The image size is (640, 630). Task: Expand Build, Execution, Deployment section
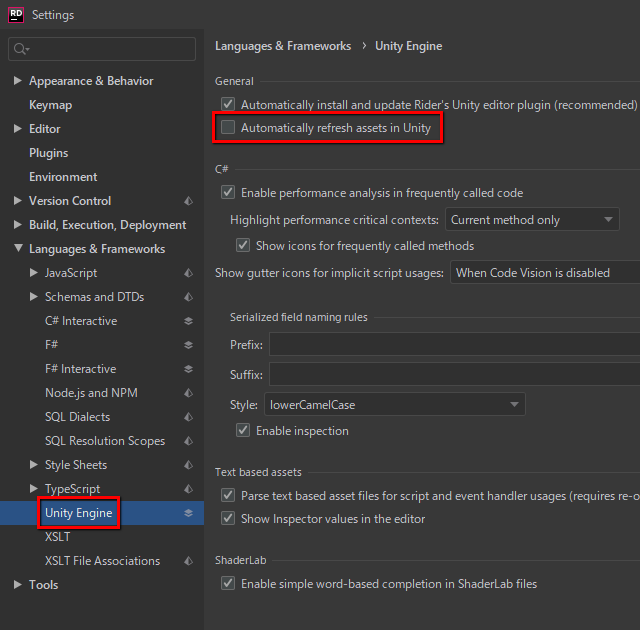pyautogui.click(x=18, y=225)
